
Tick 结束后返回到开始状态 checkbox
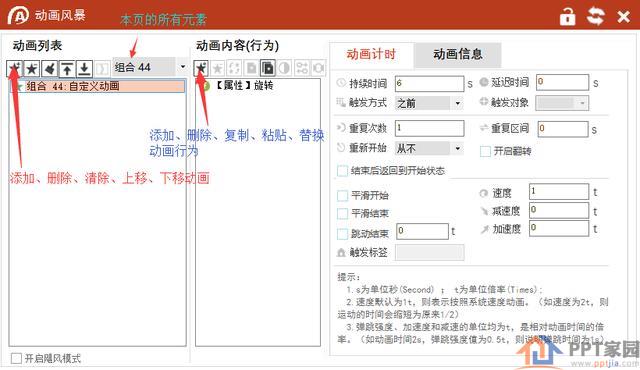tap(342, 171)
